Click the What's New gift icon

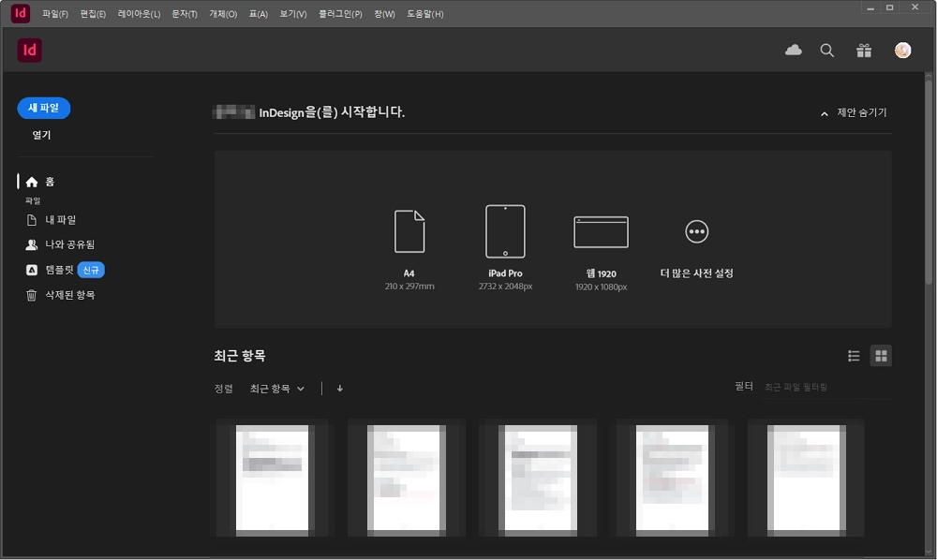(x=863, y=50)
